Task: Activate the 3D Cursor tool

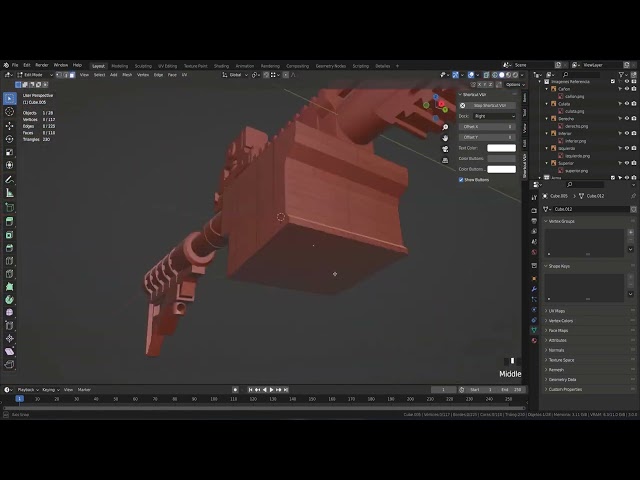Action: pyautogui.click(x=10, y=112)
